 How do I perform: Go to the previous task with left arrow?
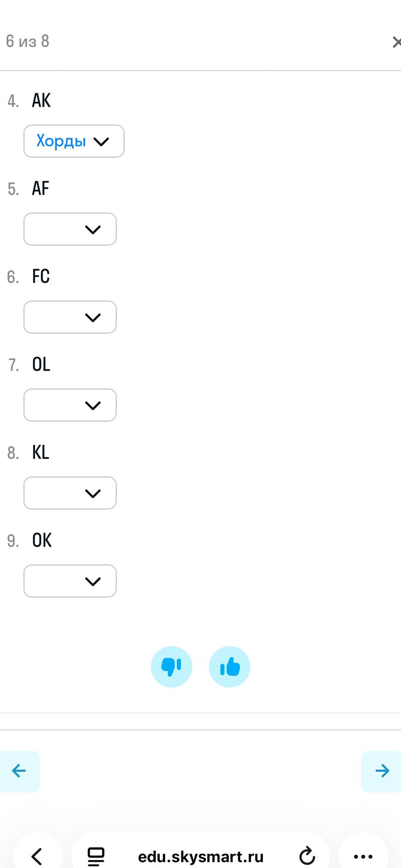[x=19, y=771]
